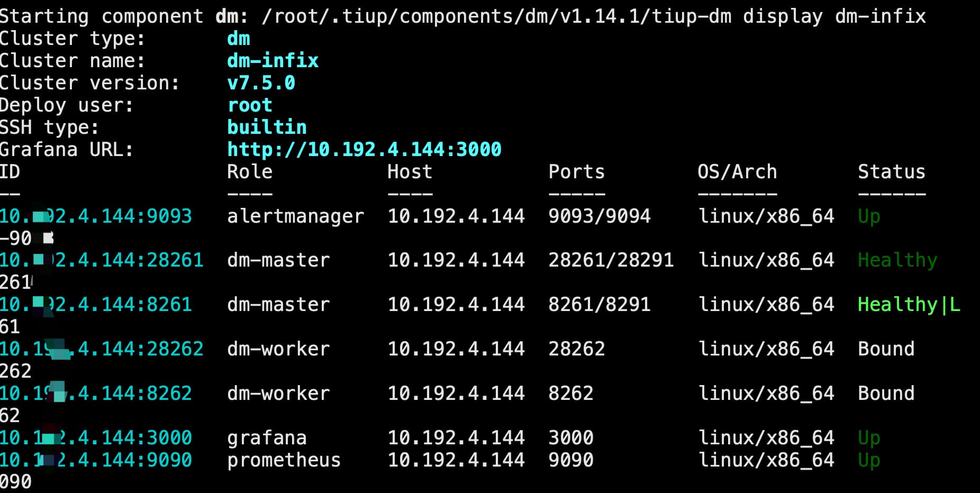Click the ID ending in :8262
This screenshot has height=493, width=980.
(x=96, y=394)
